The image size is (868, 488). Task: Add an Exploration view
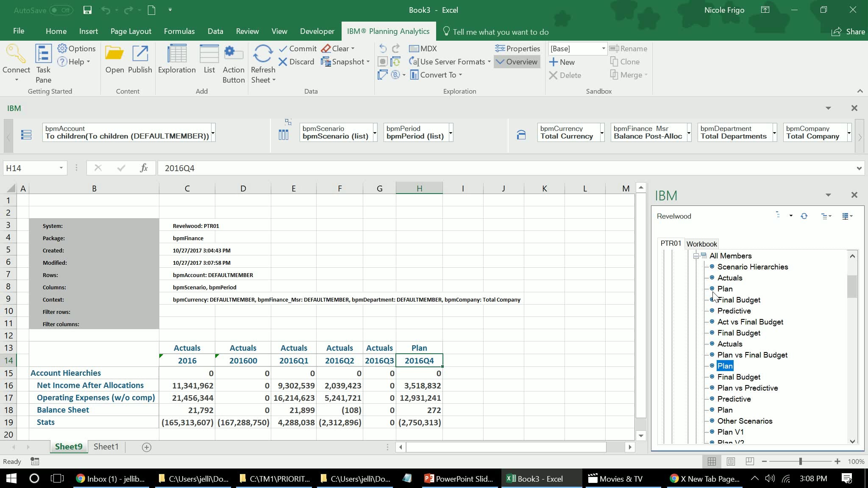[x=177, y=59]
